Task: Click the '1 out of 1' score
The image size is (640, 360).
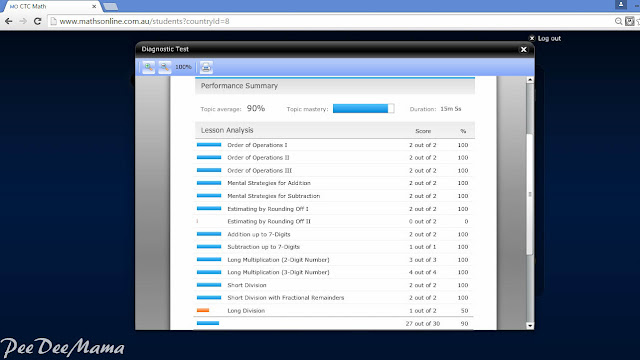Action: pos(422,247)
